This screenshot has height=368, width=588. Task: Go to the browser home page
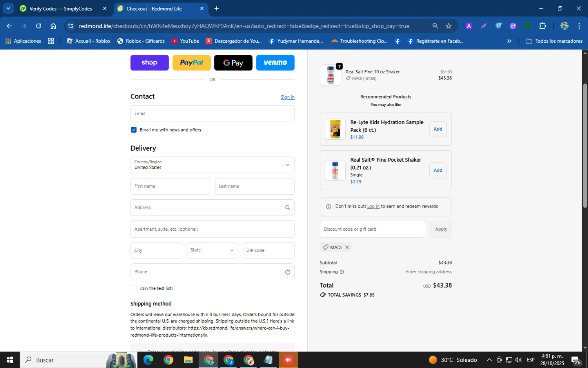(x=53, y=26)
